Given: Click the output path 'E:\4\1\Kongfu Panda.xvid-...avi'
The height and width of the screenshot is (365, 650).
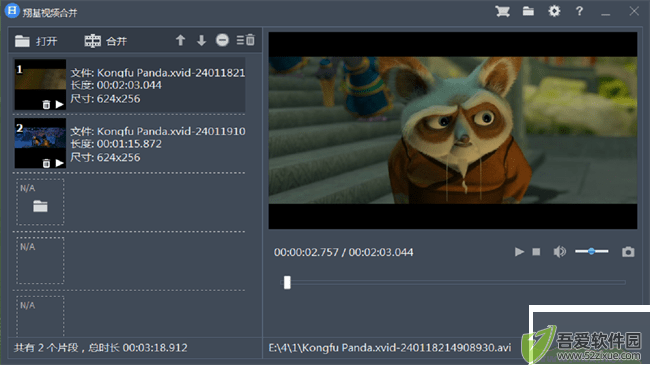Looking at the screenshot, I should point(390,348).
